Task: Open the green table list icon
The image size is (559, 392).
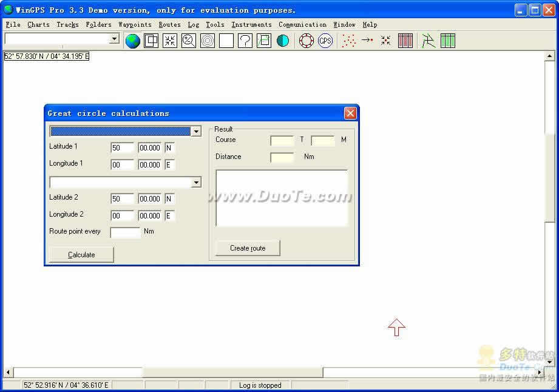Action: coord(447,41)
